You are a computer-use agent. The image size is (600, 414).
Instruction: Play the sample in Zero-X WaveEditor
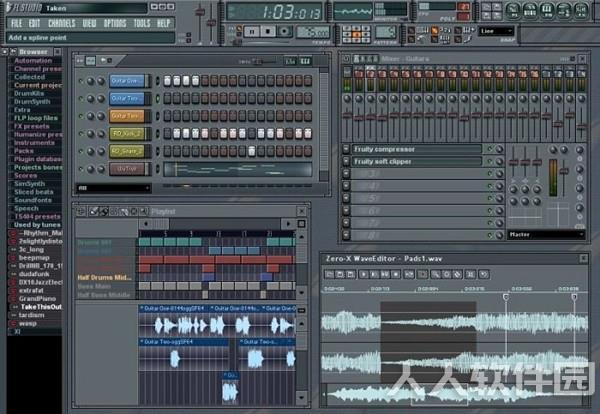[364, 274]
